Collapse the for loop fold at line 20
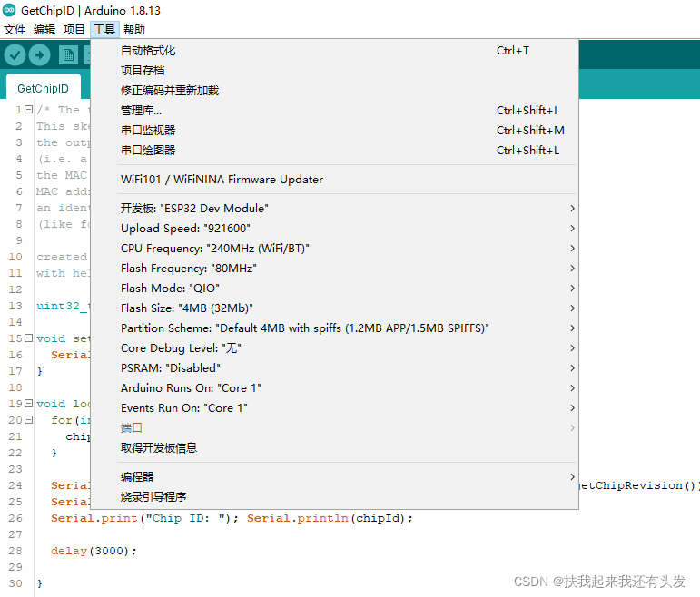 point(28,419)
